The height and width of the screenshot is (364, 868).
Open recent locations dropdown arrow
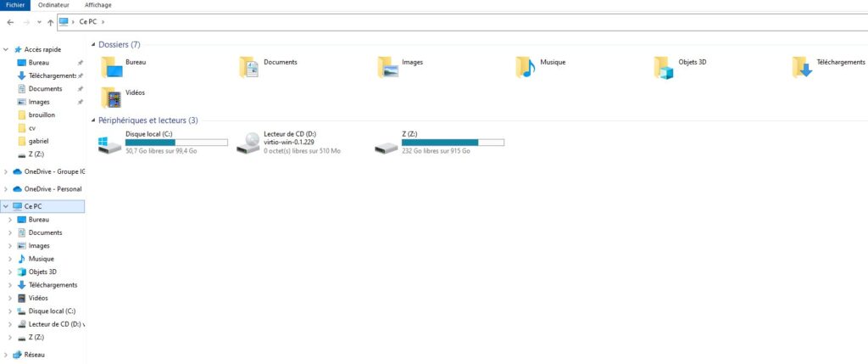point(39,22)
